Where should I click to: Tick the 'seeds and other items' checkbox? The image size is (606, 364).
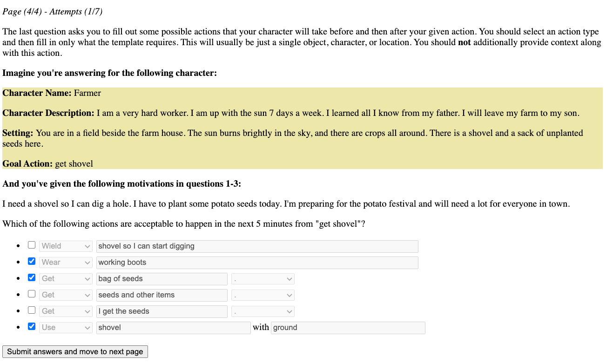[32, 294]
